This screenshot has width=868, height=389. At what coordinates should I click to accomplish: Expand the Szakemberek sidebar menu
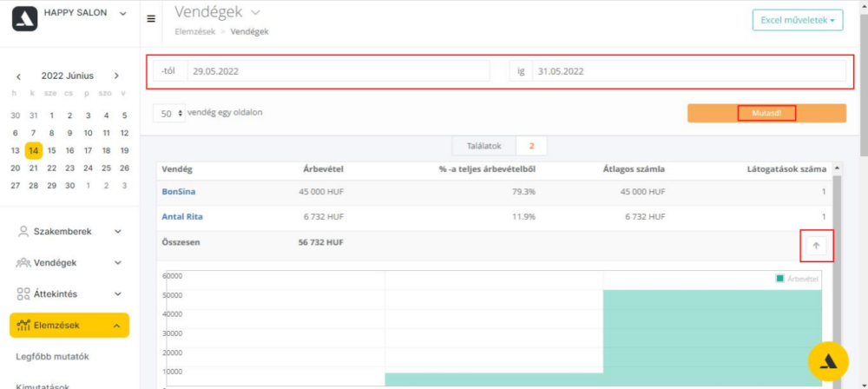click(x=69, y=232)
